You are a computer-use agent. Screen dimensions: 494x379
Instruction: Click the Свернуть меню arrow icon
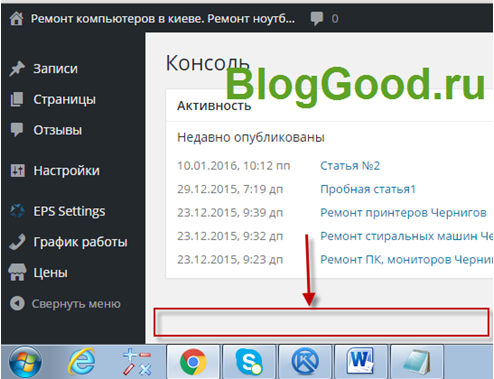coord(17,304)
